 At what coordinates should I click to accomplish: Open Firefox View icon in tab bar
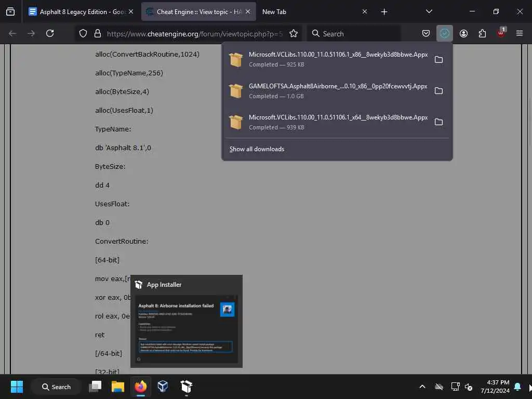pyautogui.click(x=10, y=12)
